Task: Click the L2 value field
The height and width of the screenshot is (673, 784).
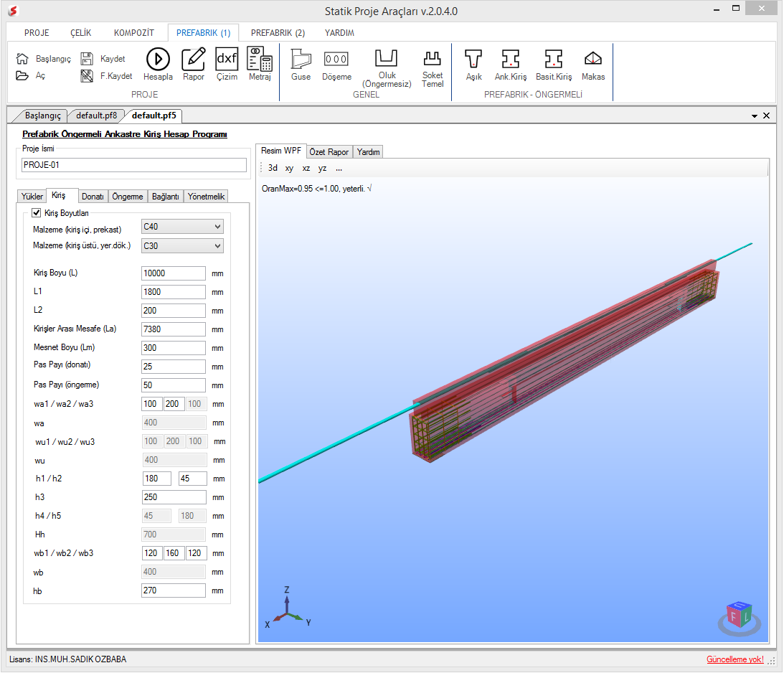Action: click(174, 311)
